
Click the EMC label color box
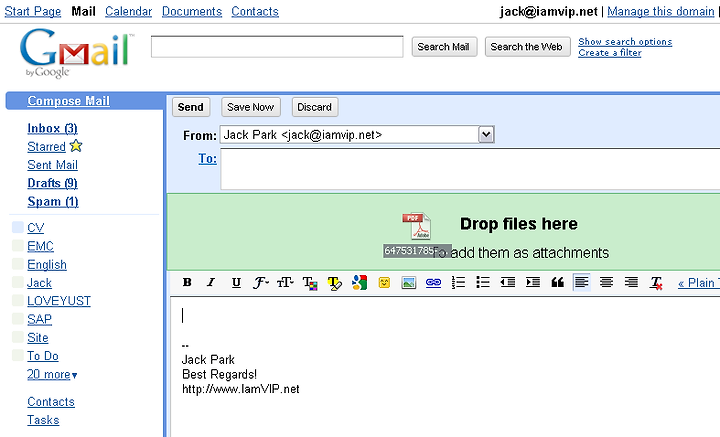point(18,246)
